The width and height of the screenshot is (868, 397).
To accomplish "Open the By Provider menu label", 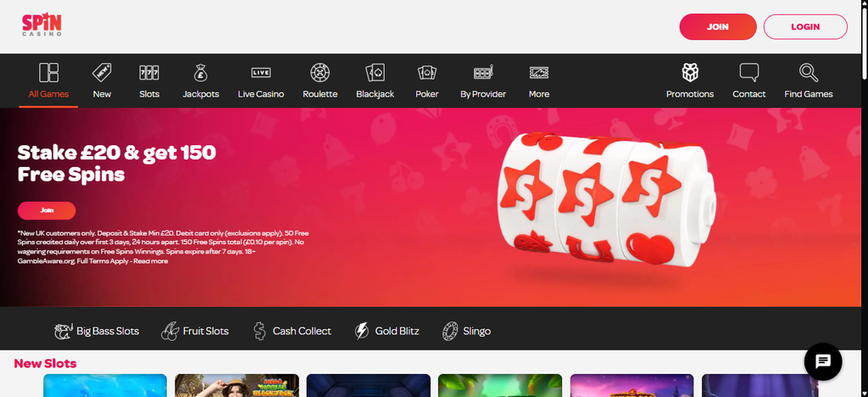I will pyautogui.click(x=483, y=94).
